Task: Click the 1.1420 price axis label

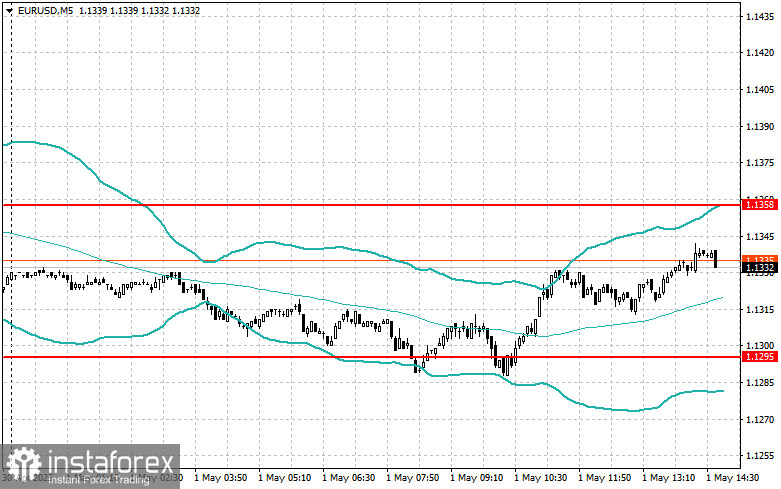Action: coord(760,53)
